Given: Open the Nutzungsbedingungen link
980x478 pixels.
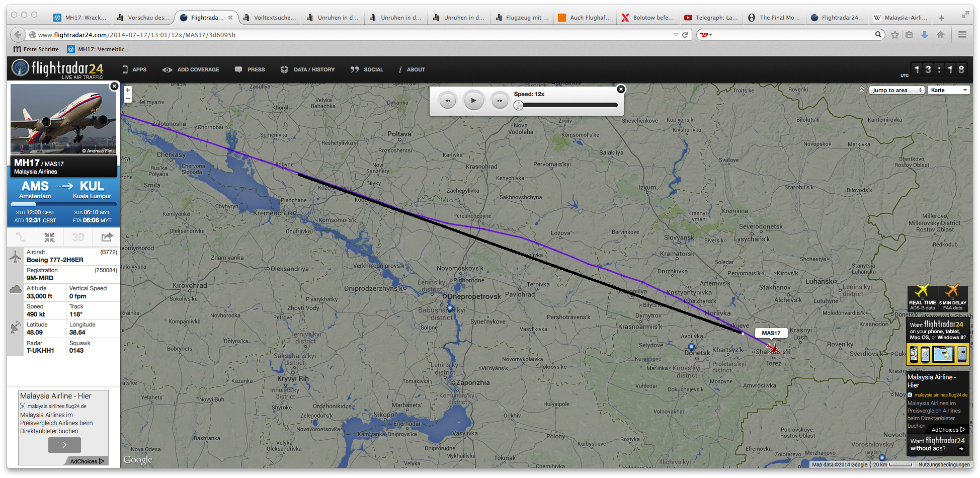Looking at the screenshot, I should 944,464.
